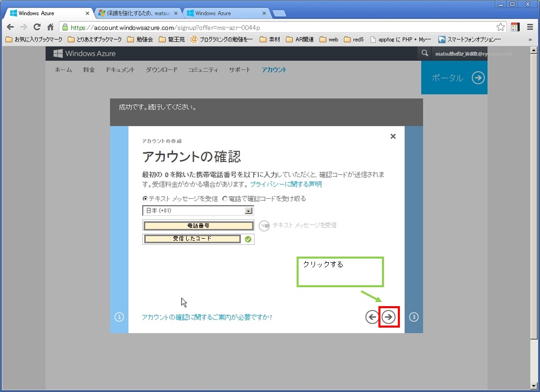Image resolution: width=540 pixels, height=392 pixels.
Task: Switch to the third Windows Azure tab
Action: (x=225, y=13)
